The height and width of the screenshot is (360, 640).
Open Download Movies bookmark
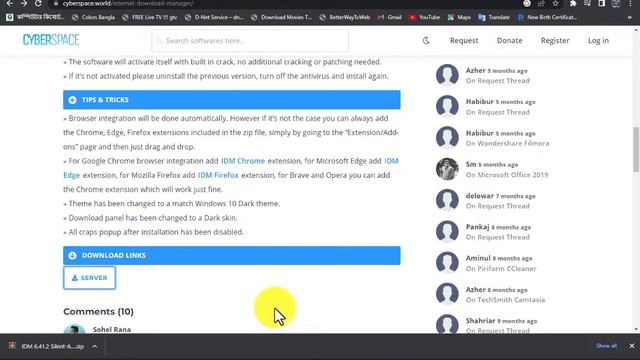pos(281,17)
